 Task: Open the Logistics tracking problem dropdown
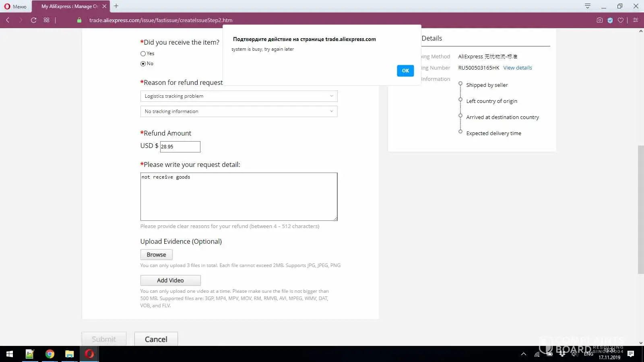(x=239, y=96)
